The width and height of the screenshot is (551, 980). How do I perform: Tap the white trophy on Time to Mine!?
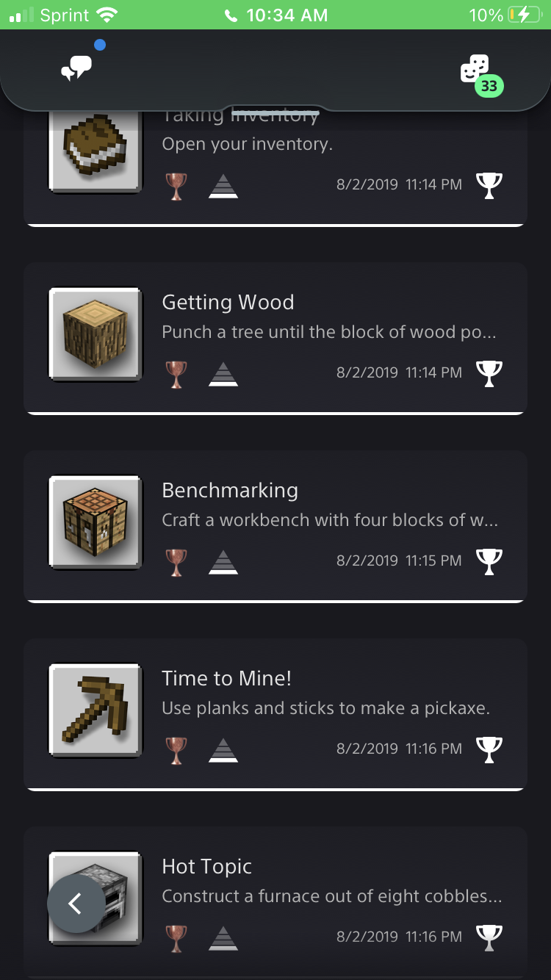click(489, 749)
